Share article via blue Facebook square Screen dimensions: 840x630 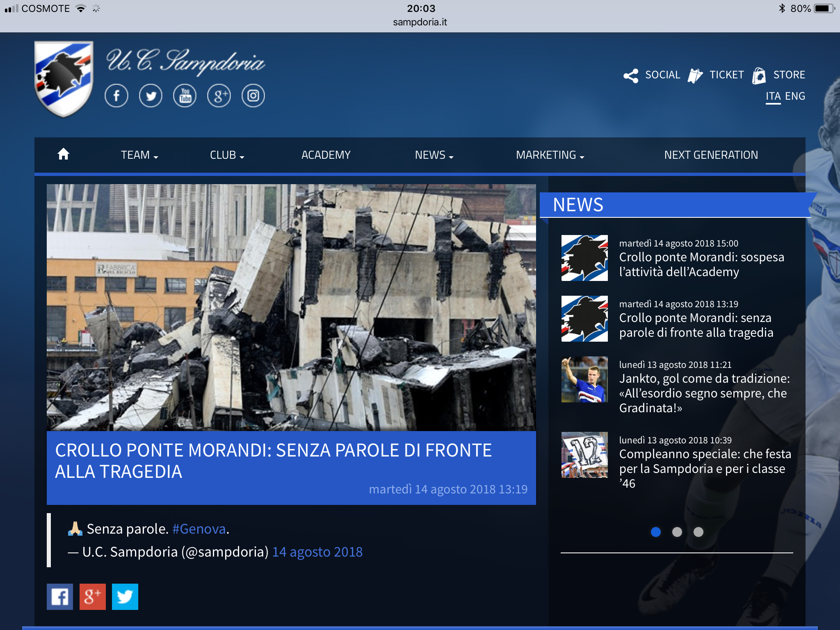tap(60, 596)
